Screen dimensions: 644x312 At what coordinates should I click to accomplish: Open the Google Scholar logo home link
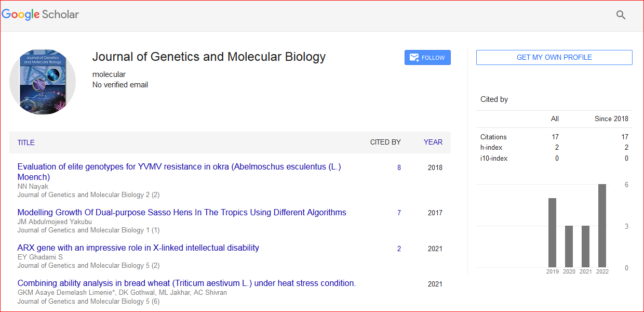[41, 15]
